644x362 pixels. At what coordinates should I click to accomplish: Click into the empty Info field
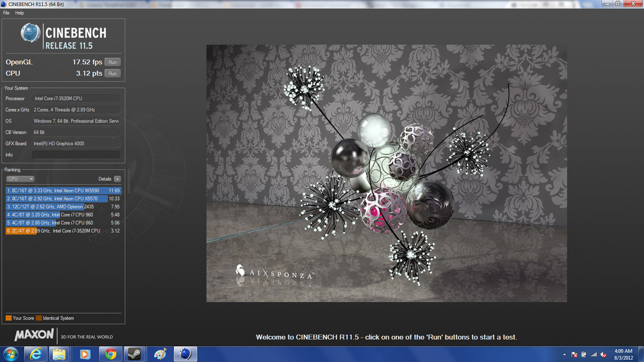click(77, 155)
